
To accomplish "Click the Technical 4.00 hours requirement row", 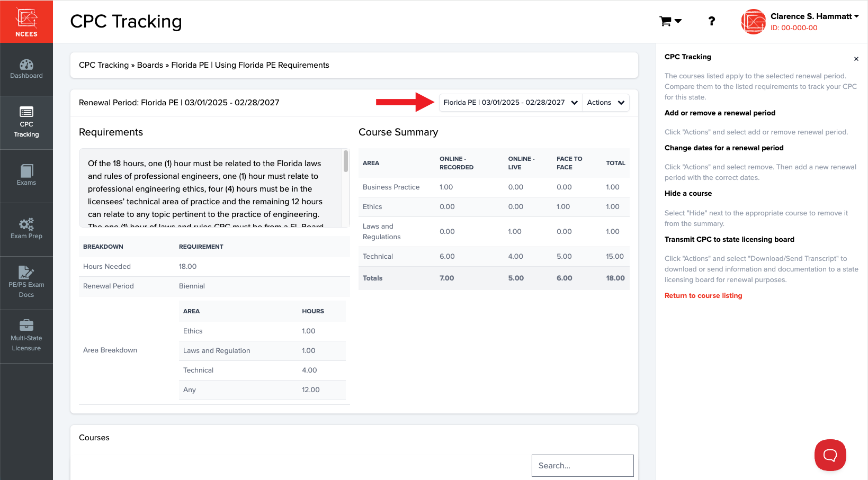I will (x=262, y=370).
